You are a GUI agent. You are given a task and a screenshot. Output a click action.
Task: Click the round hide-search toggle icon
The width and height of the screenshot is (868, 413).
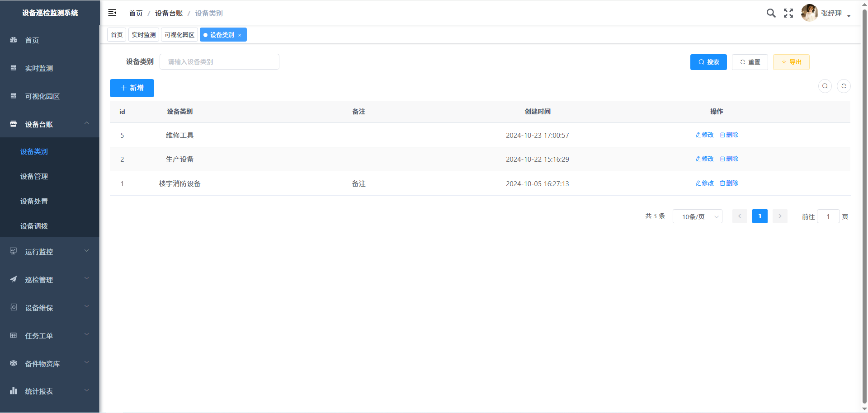pyautogui.click(x=825, y=86)
